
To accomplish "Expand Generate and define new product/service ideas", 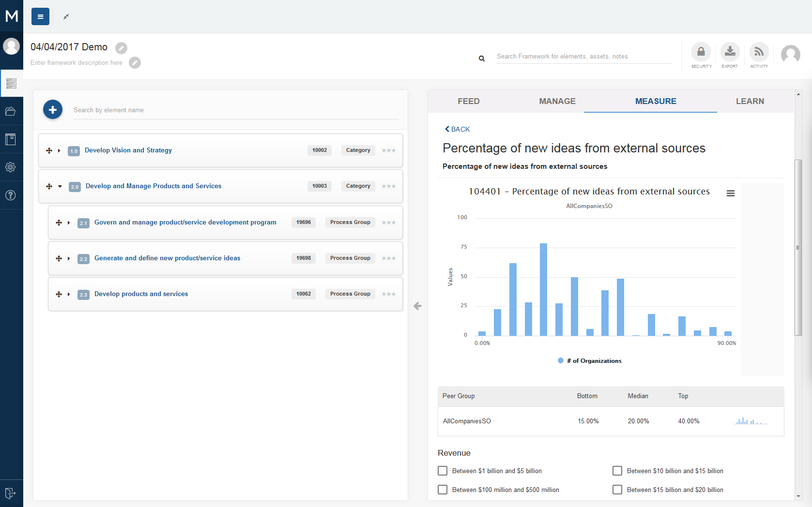I will [x=69, y=258].
